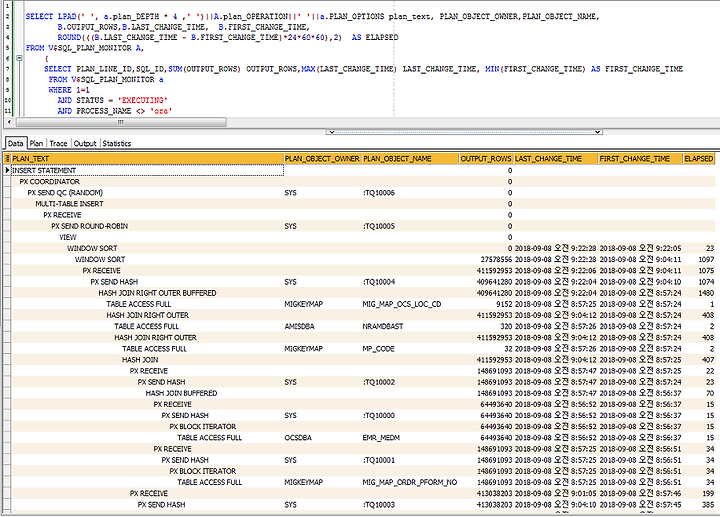Click the V$SQL_PLAN_MONITOR A text on line 5
The image size is (720, 517).
96,48
